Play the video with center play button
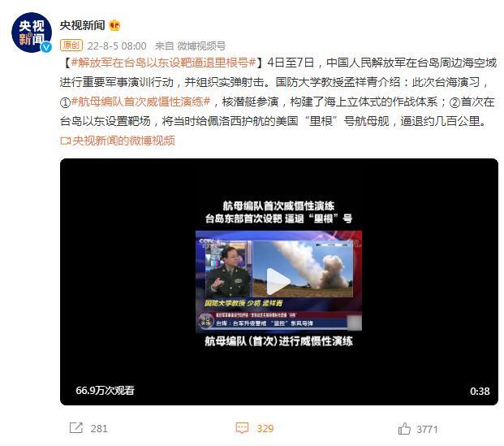This screenshot has width=504, height=446. (x=278, y=281)
